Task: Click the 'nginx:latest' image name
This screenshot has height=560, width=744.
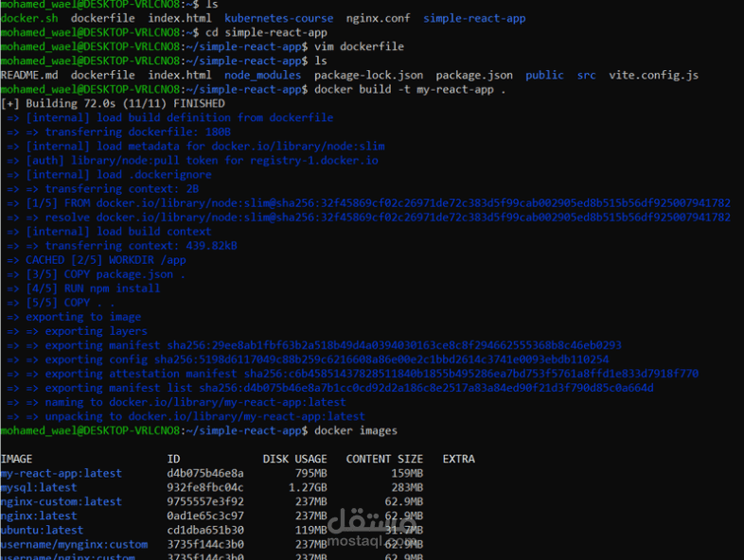Action: coord(39,516)
